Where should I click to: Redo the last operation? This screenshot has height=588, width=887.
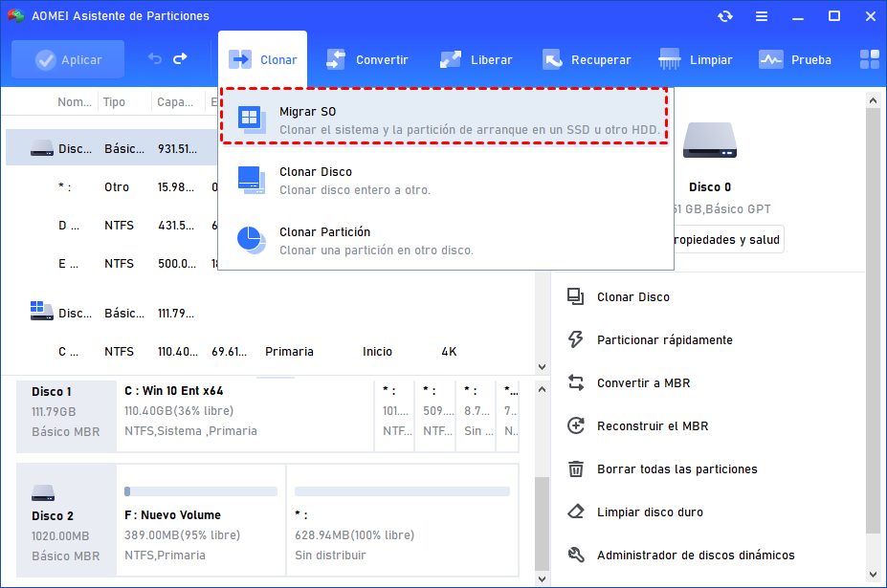click(180, 59)
